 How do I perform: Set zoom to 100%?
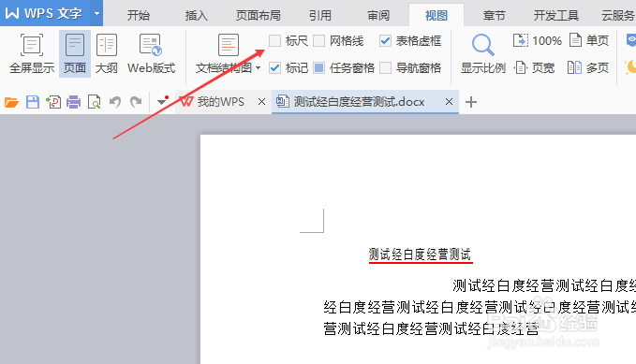(538, 40)
